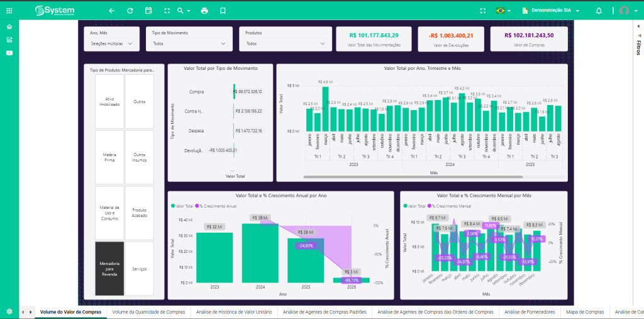This screenshot has height=319, width=644.
Task: Open the Tipo de Movimento dropdown
Action: point(189,44)
